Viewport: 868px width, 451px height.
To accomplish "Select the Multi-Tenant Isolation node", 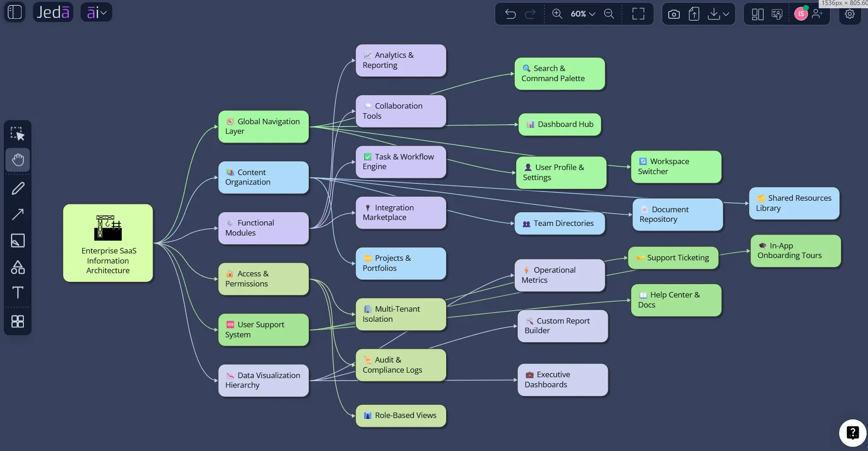I will (401, 314).
